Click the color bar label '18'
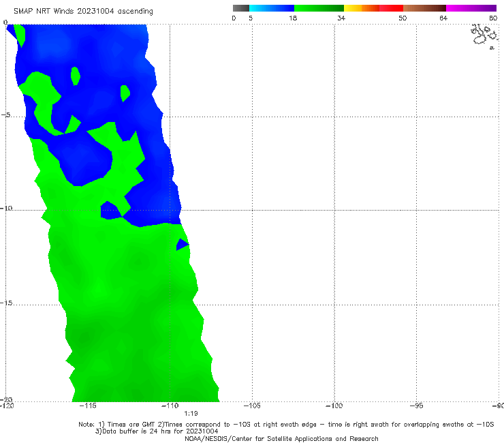504x443 pixels. pos(293,18)
